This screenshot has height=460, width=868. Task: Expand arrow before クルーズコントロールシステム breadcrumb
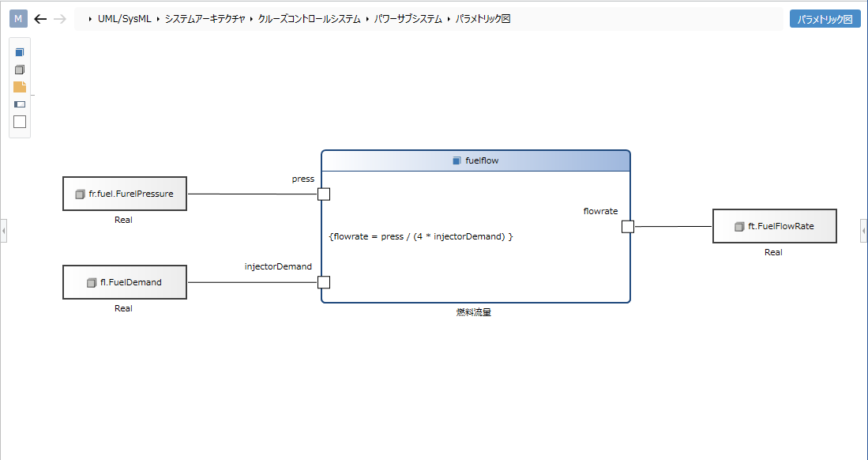tap(251, 20)
